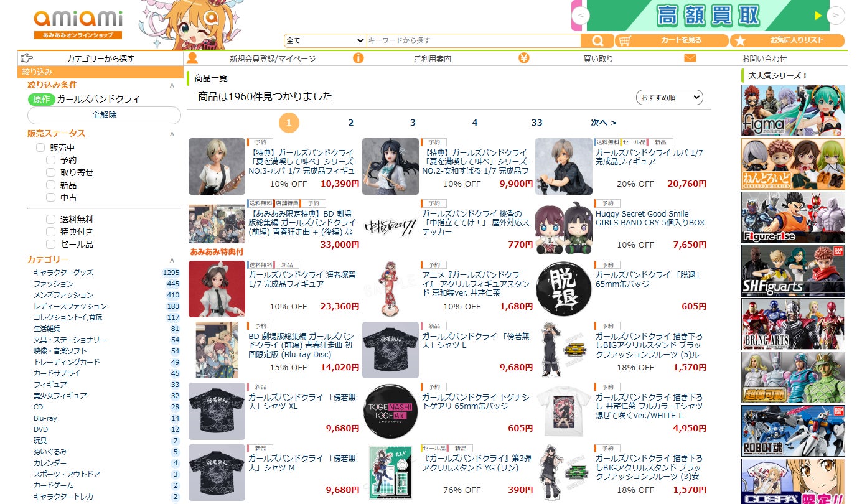The image size is (862, 504).
Task: Open the ROBOT魂 series banner
Action: [793, 431]
